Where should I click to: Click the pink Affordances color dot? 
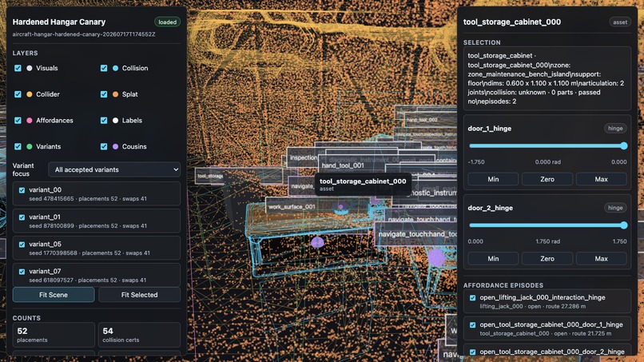[29, 121]
